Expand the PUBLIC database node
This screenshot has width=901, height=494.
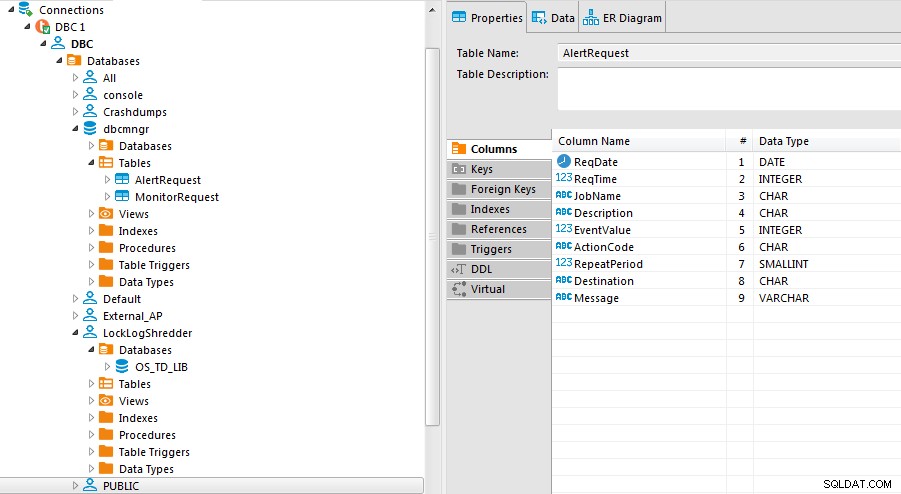tap(75, 485)
